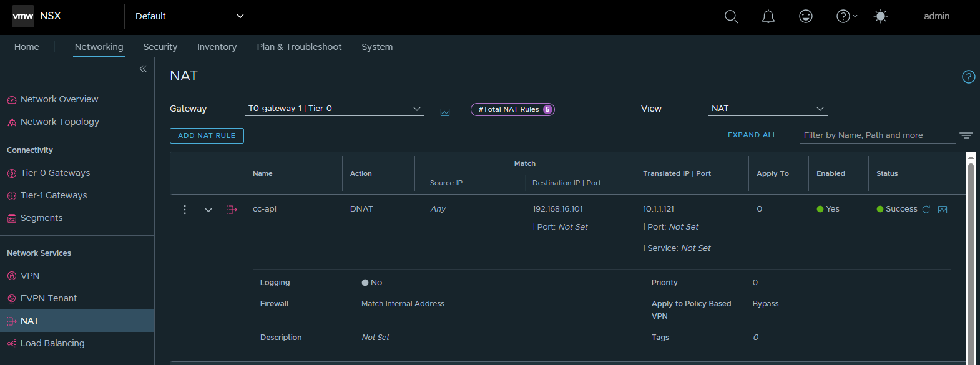Switch to the Security tab
This screenshot has height=365, width=980.
pos(160,47)
